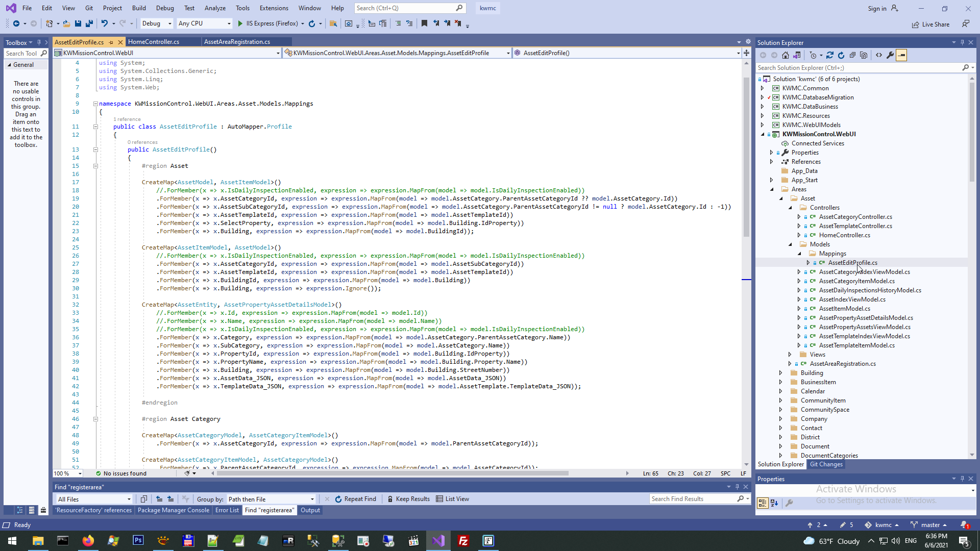Collapse the AssetEditProfile class outline
Image resolution: width=980 pixels, height=551 pixels.
click(95, 127)
